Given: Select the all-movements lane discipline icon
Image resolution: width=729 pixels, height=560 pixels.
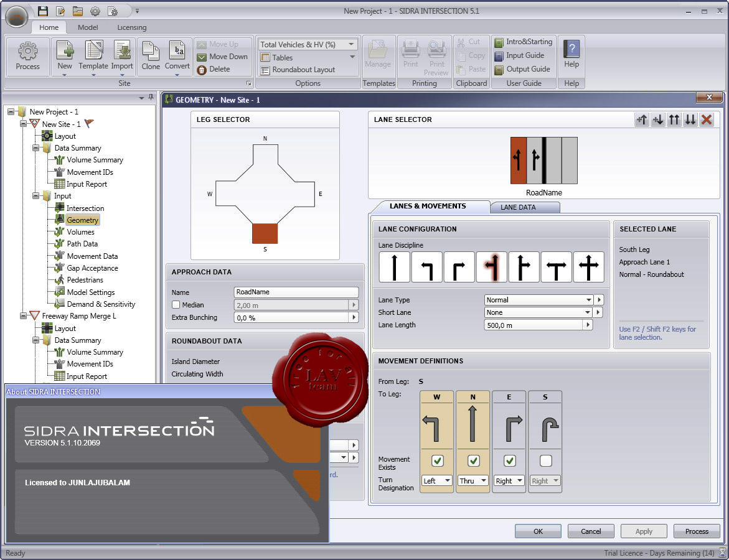Looking at the screenshot, I should pos(588,267).
